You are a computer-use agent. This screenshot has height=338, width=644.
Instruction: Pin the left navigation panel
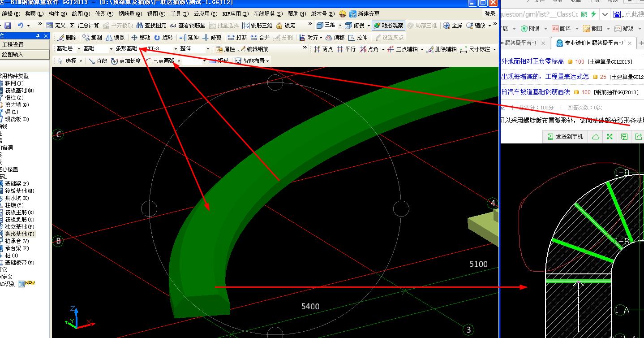pyautogui.click(x=38, y=36)
